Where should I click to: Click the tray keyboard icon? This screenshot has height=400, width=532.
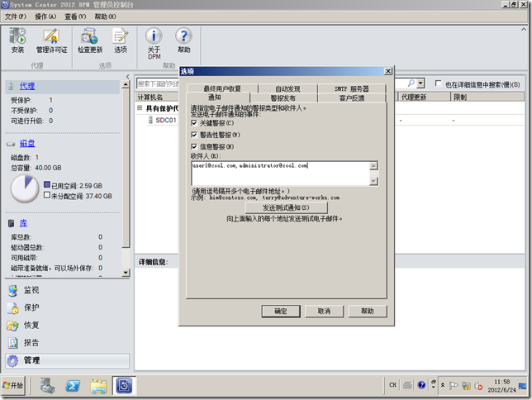pos(407,385)
